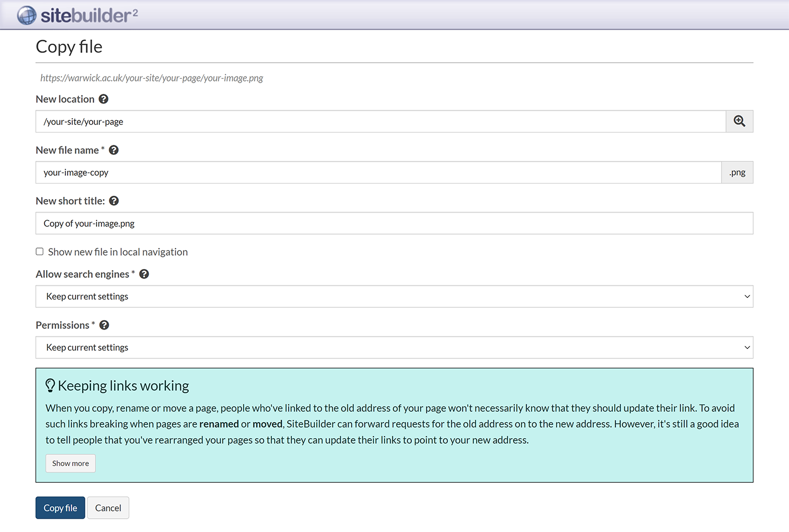Click into the New file name field
The width and height of the screenshot is (789, 532).
click(377, 173)
